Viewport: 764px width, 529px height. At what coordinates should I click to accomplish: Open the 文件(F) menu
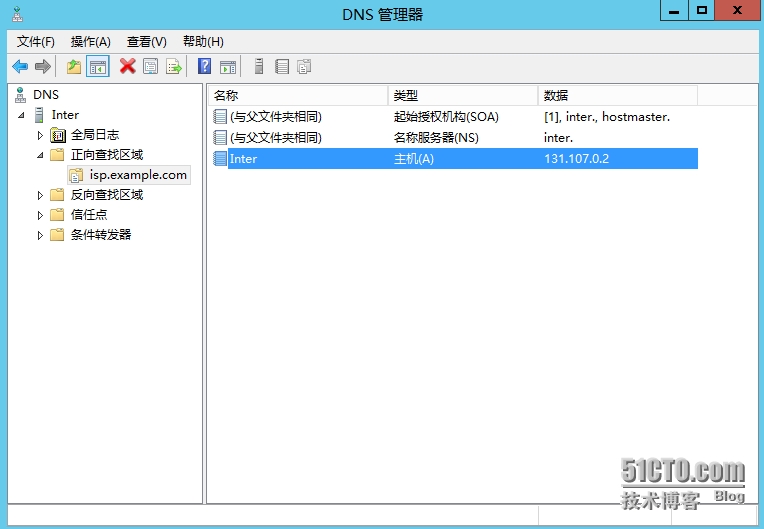click(x=36, y=42)
